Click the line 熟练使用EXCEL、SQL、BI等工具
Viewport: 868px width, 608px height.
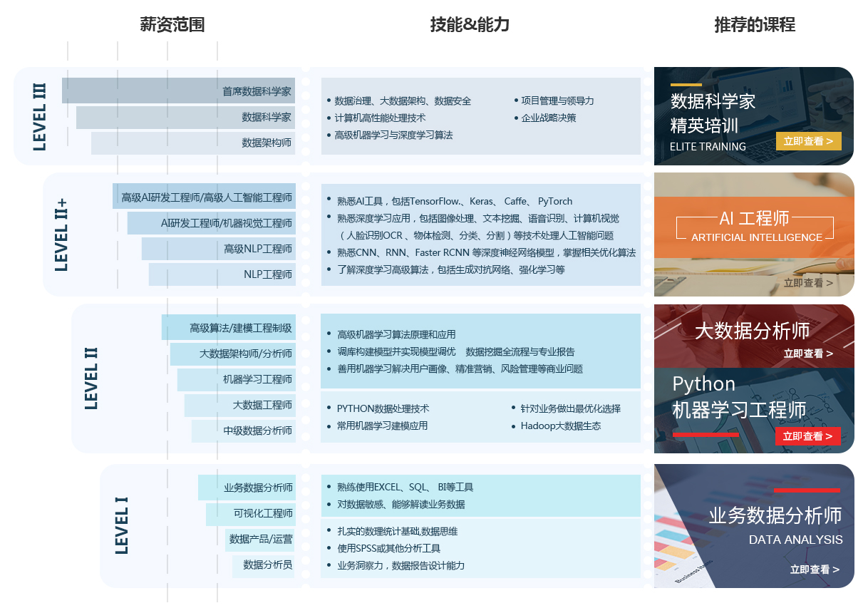(405, 488)
